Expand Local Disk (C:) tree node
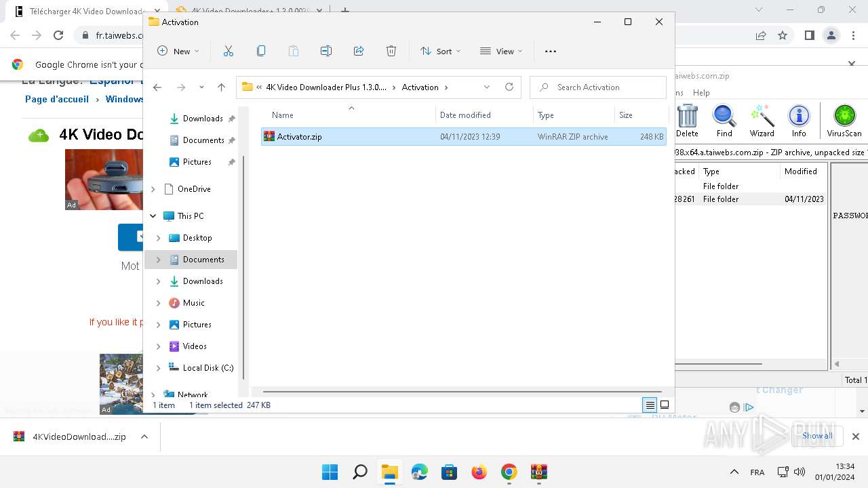This screenshot has height=488, width=868. tap(159, 368)
